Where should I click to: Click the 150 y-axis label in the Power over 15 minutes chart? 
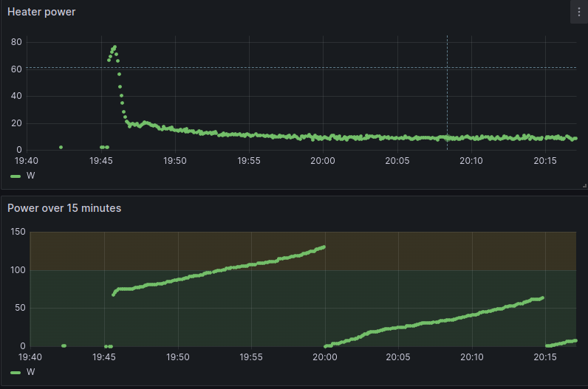coord(18,232)
